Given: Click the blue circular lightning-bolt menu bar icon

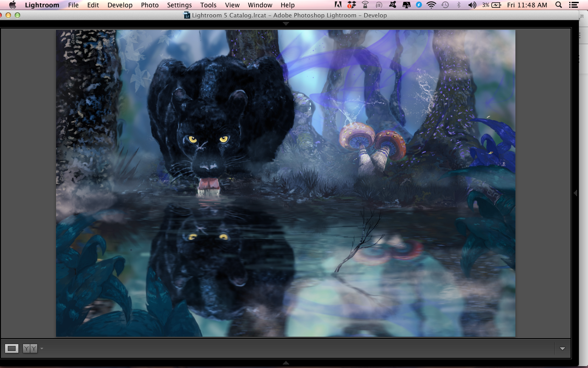Looking at the screenshot, I should pyautogui.click(x=419, y=5).
